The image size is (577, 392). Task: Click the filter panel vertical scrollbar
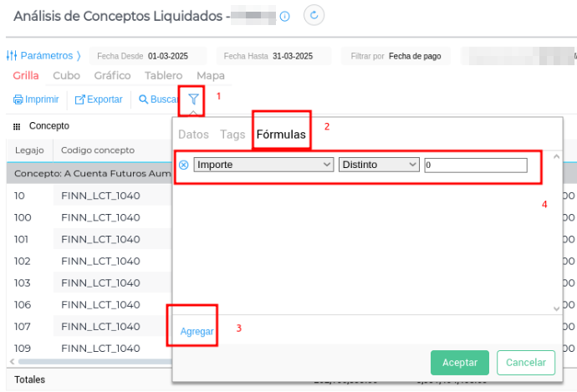pyautogui.click(x=556, y=232)
